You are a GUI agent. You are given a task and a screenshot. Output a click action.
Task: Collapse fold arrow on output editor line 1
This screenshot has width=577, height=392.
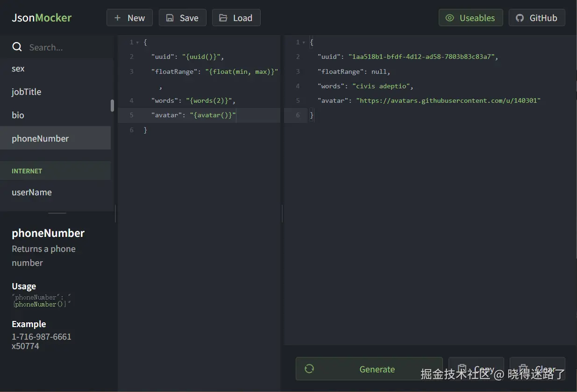click(x=304, y=43)
